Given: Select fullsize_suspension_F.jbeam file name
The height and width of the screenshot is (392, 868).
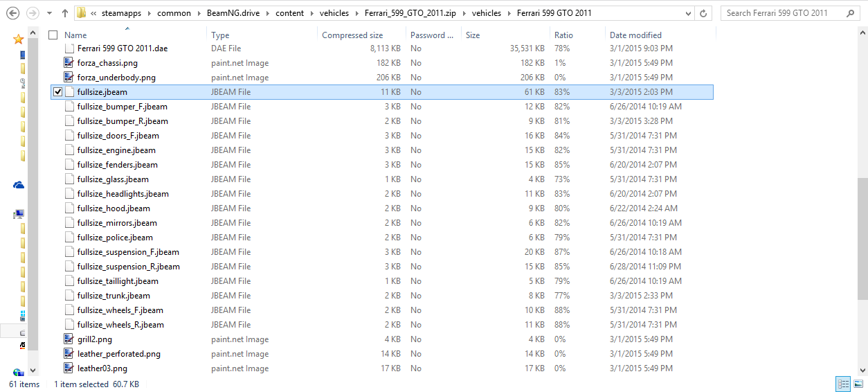Looking at the screenshot, I should tap(128, 252).
